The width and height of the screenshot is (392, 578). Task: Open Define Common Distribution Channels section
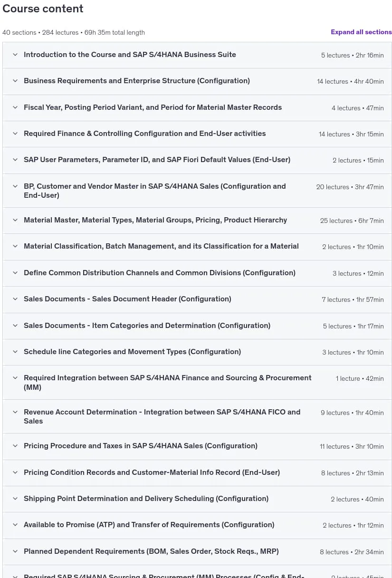(x=197, y=273)
